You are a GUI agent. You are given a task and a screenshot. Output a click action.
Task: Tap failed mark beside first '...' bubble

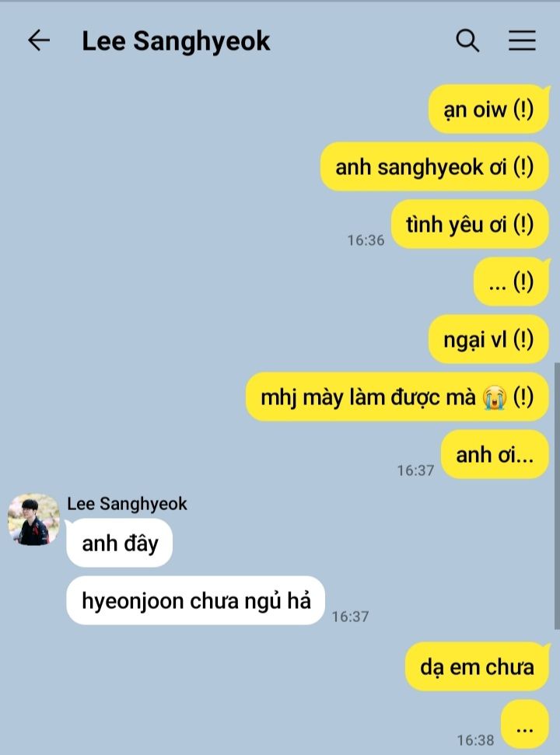pos(523,281)
